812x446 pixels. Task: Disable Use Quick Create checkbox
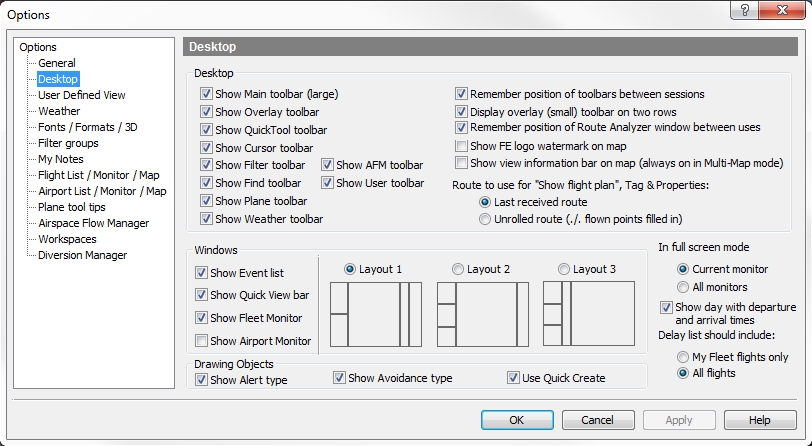[x=513, y=378]
